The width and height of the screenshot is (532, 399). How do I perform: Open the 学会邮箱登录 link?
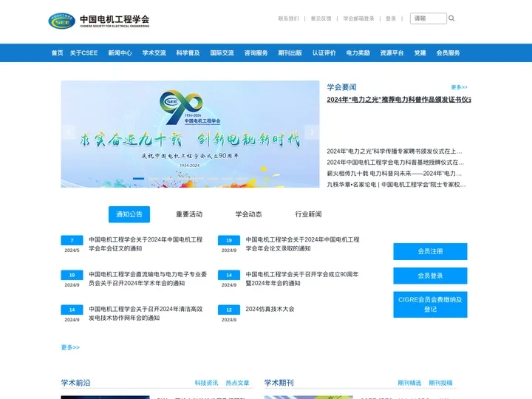point(358,18)
